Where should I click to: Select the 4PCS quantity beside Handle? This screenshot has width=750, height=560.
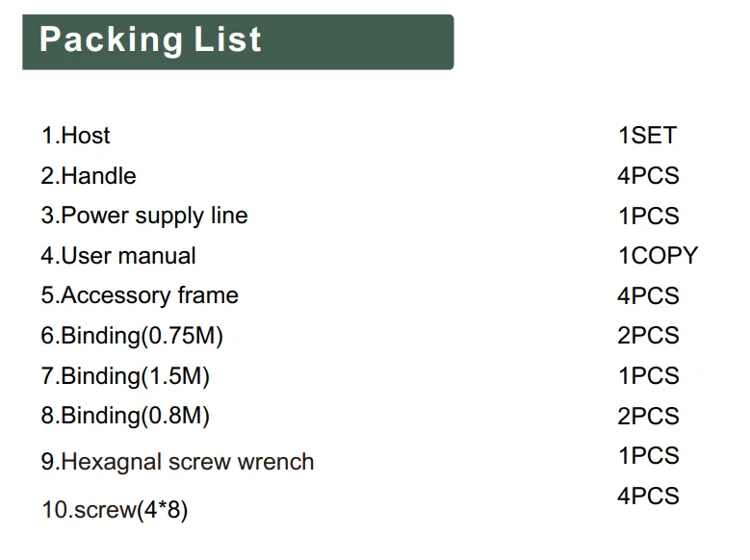coord(648,175)
